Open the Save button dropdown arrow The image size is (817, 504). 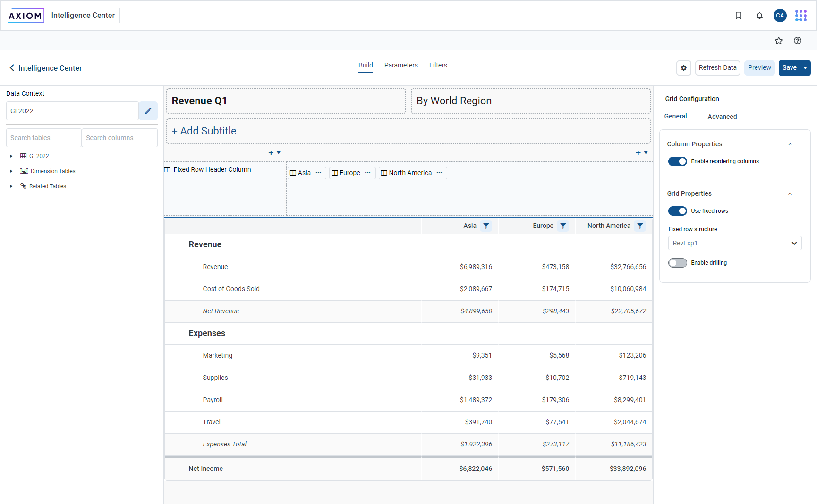pos(804,68)
